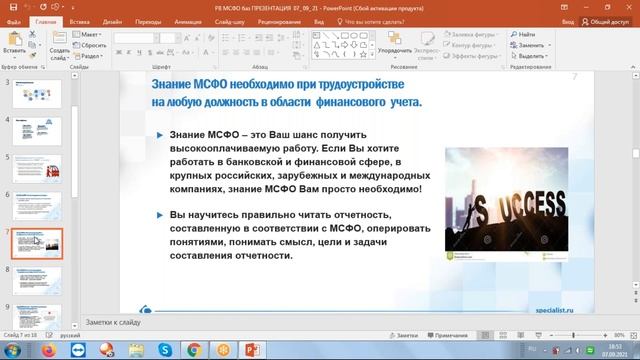Image resolution: width=640 pixels, height=360 pixels.
Task: Click the zoom slider handle
Action: click(573, 335)
